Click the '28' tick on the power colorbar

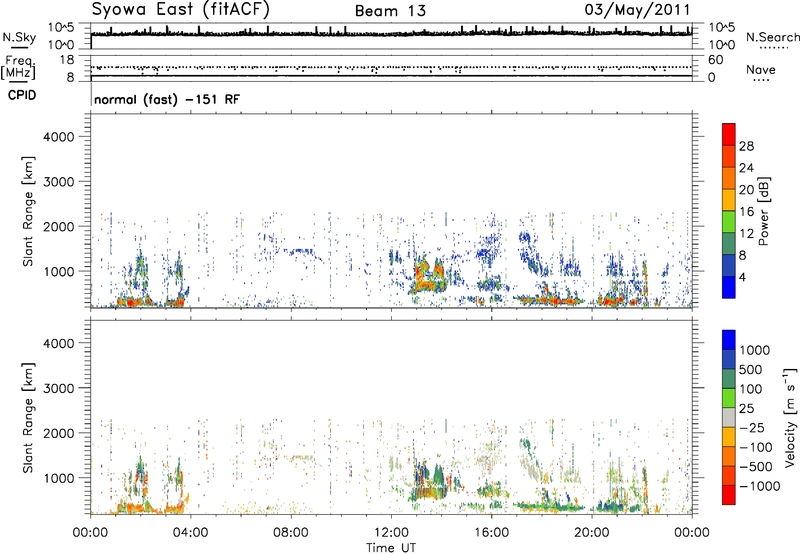pos(746,146)
